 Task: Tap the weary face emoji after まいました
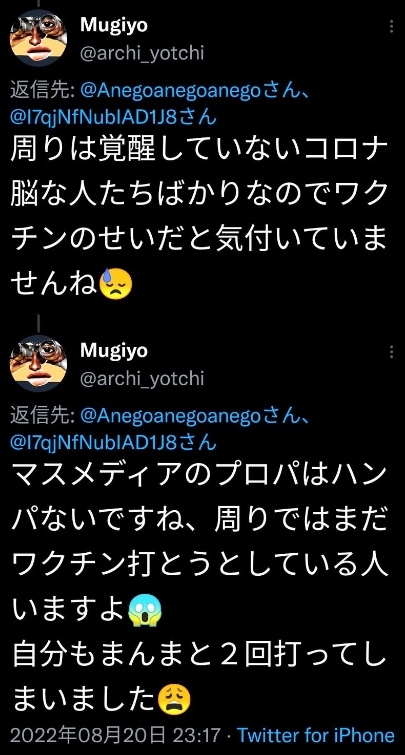pos(174,699)
